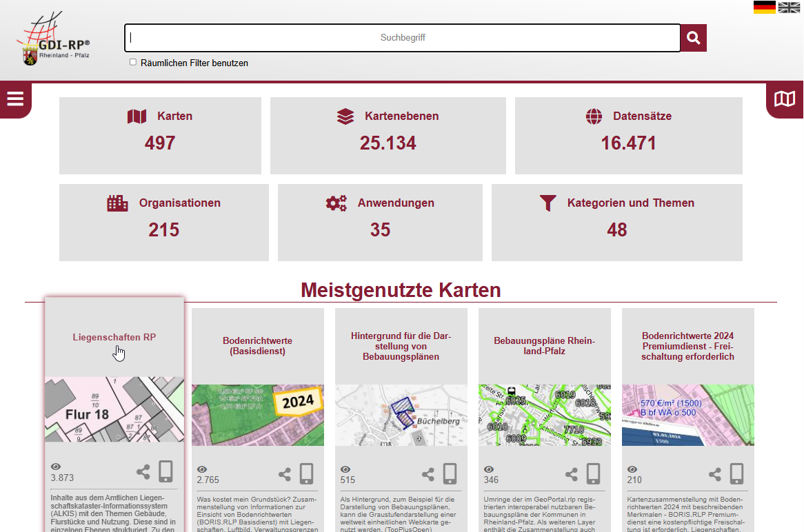This screenshot has height=532, width=804.
Task: Click mobile icon of Bodenrichtwerte 2024 Premiumdienst
Action: coord(737,473)
